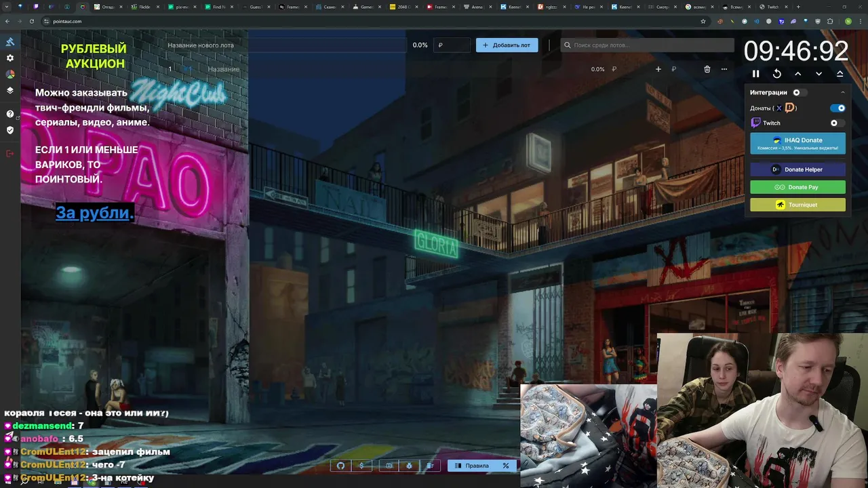Switch to the Guess browser tab
This screenshot has height=488, width=868.
(255, 7)
